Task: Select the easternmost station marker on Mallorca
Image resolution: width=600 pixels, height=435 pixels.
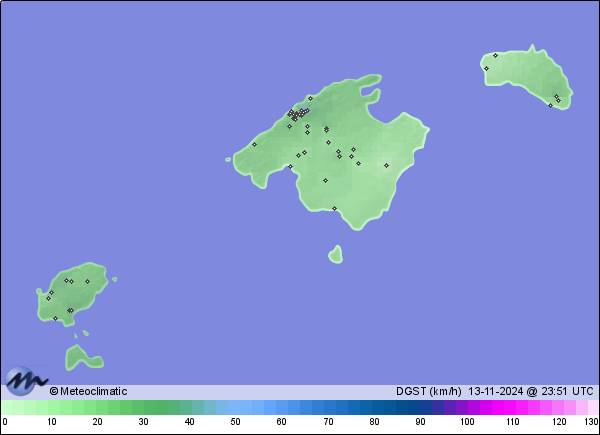Action: click(386, 166)
